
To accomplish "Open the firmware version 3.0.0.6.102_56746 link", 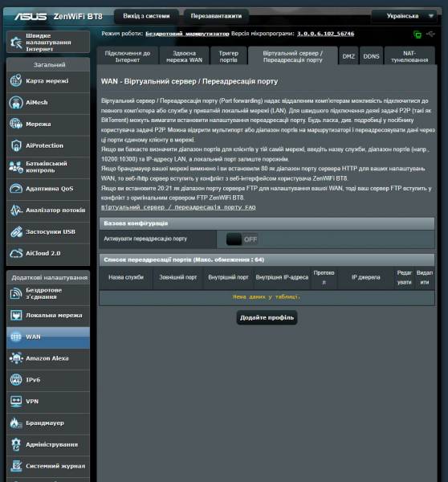I will pos(325,34).
